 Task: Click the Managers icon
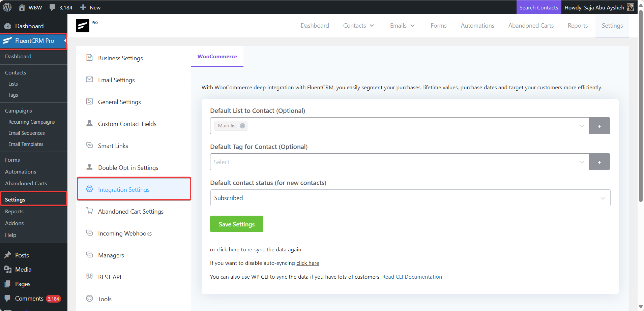click(89, 255)
